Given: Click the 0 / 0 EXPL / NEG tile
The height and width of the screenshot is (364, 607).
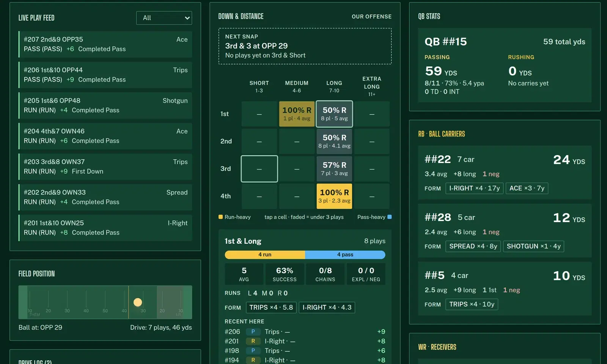Looking at the screenshot, I should coord(366,274).
